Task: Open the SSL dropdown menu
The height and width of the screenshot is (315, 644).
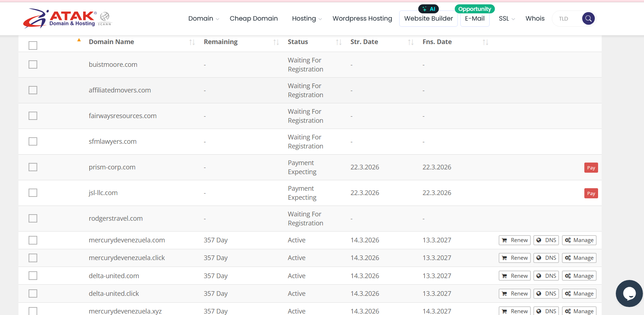Action: tap(507, 18)
